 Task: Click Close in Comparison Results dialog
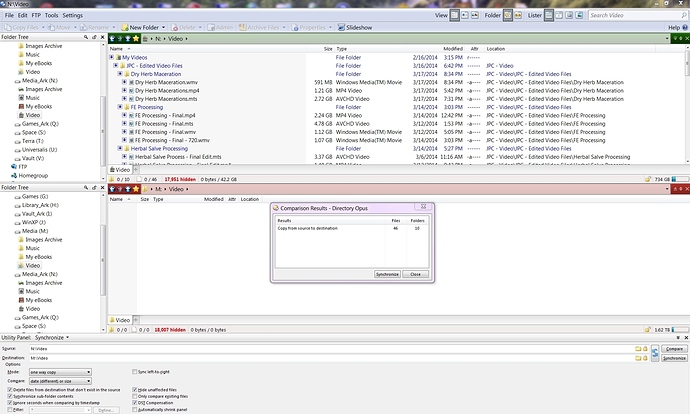click(415, 274)
